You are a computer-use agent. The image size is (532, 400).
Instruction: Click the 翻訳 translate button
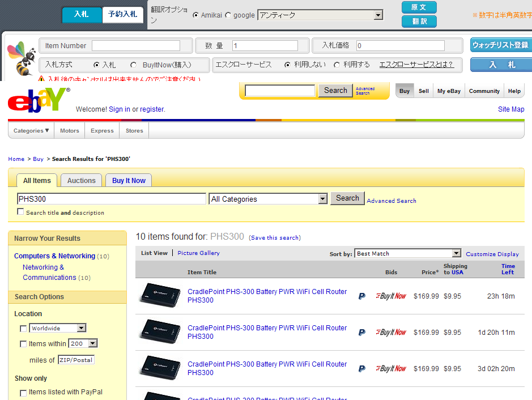(419, 22)
